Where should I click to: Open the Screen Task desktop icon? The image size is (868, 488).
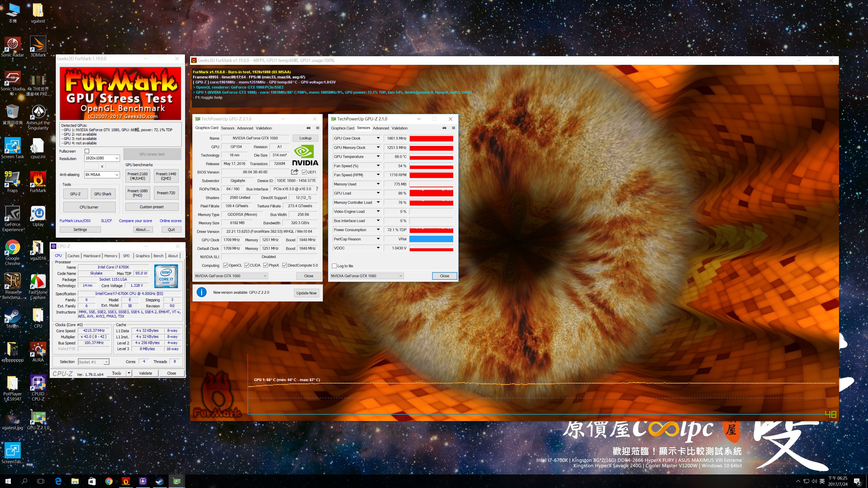pos(12,148)
